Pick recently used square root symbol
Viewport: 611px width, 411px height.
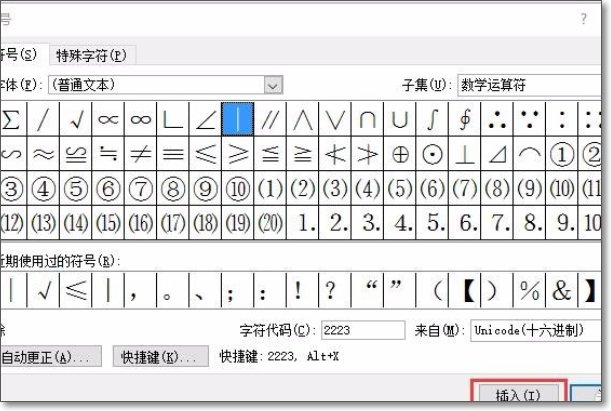click(43, 290)
